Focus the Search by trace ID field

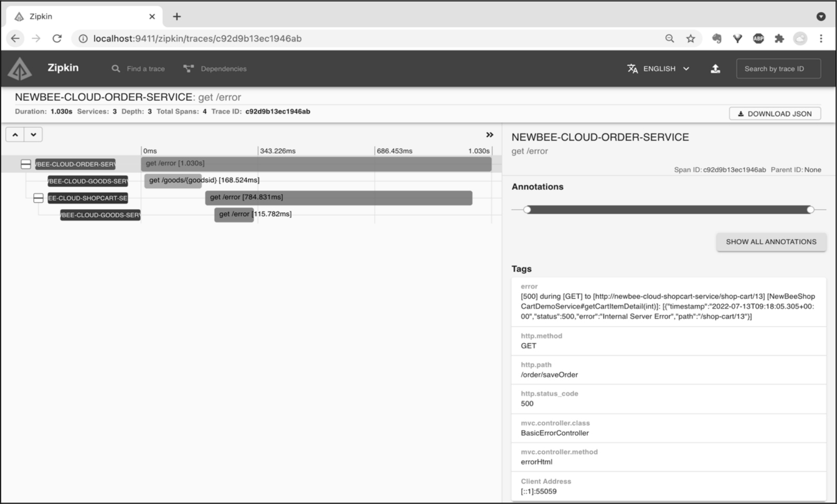pos(778,69)
